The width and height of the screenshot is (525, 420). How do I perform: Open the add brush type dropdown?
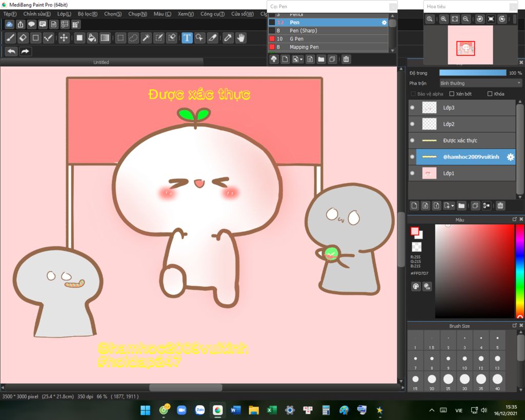coord(298,59)
